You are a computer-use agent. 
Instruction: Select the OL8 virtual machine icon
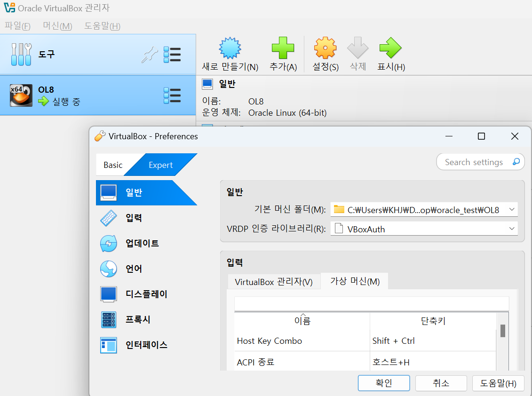pyautogui.click(x=21, y=95)
